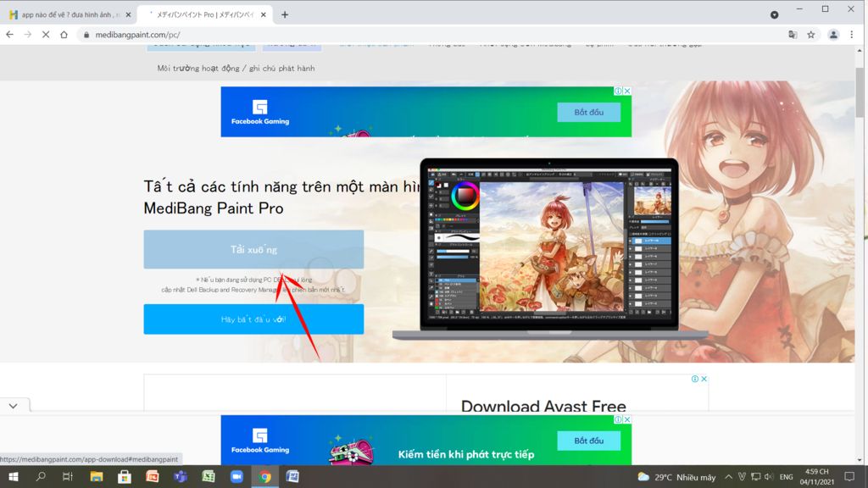
Task: Stop loading the page
Action: tap(46, 34)
